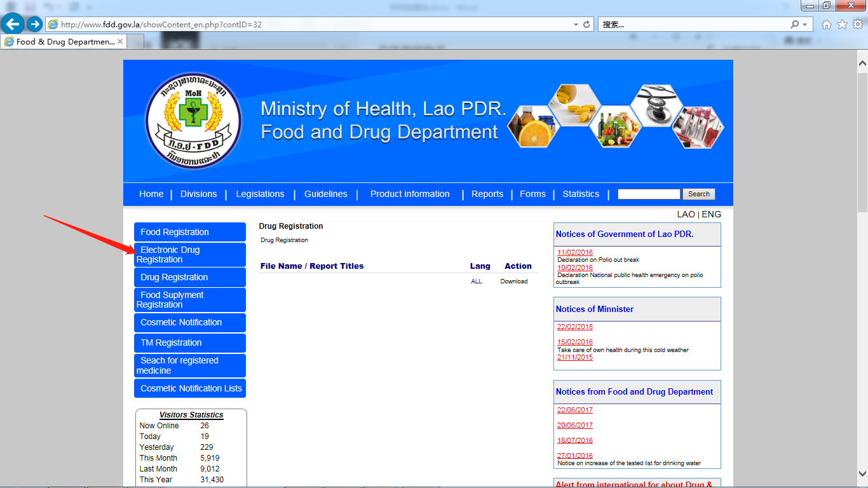Open the Product information menu
This screenshot has height=488, width=868.
(410, 194)
